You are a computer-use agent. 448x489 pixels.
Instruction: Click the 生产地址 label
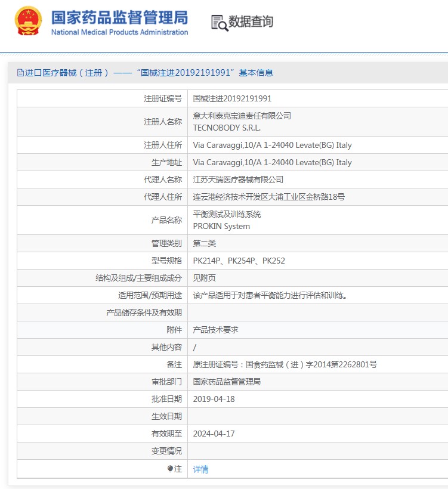tap(166, 162)
